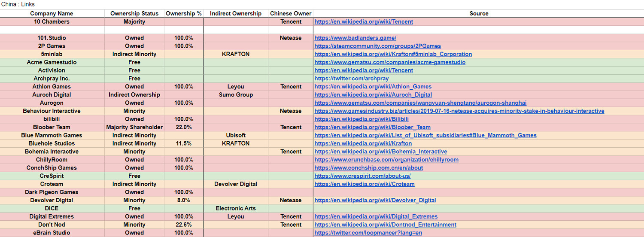This screenshot has height=237, width=644.
Task: Follow the twitter.com/archpray link
Action: point(351,79)
